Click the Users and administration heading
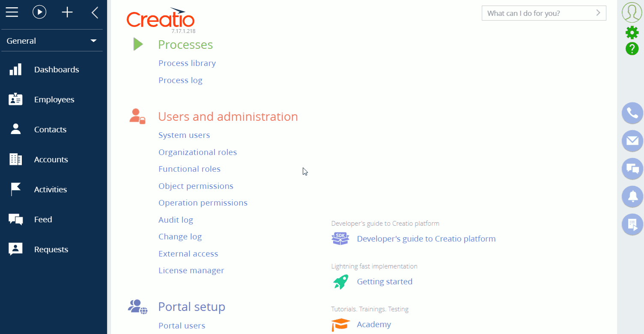 [228, 116]
